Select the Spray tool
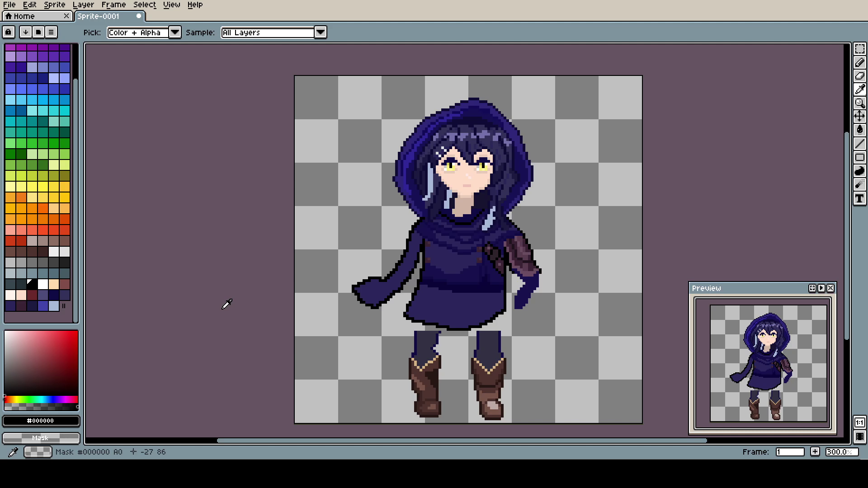The height and width of the screenshot is (488, 868). coord(859,184)
